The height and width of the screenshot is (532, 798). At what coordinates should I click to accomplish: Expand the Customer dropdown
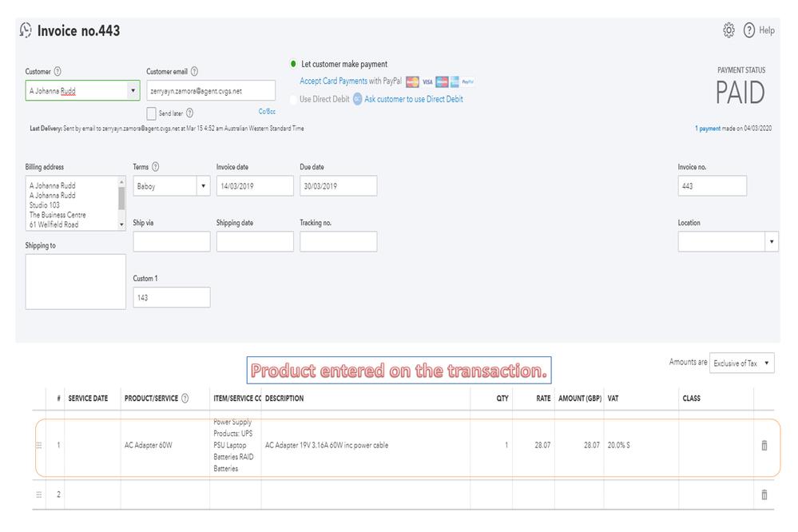133,91
